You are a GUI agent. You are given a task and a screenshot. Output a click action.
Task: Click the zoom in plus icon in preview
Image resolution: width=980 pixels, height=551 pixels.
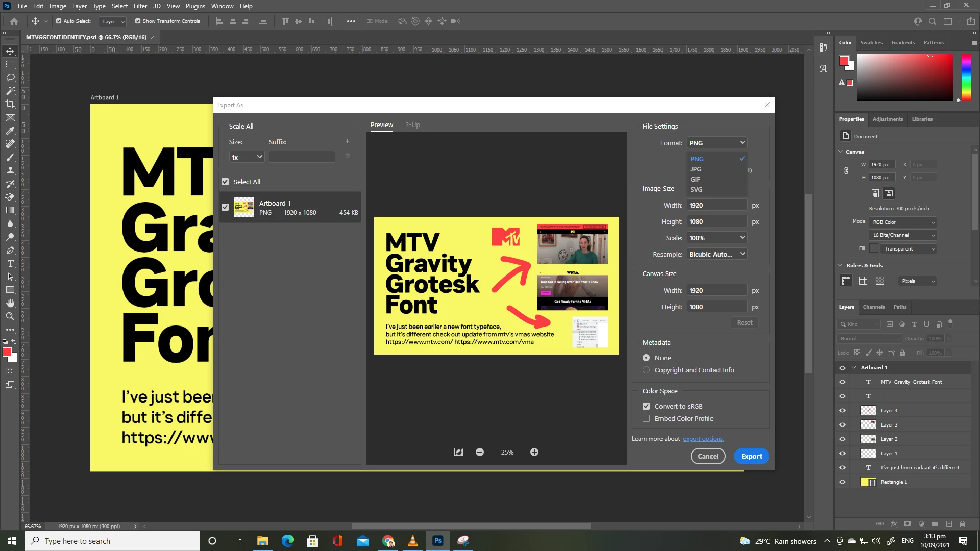(x=534, y=452)
